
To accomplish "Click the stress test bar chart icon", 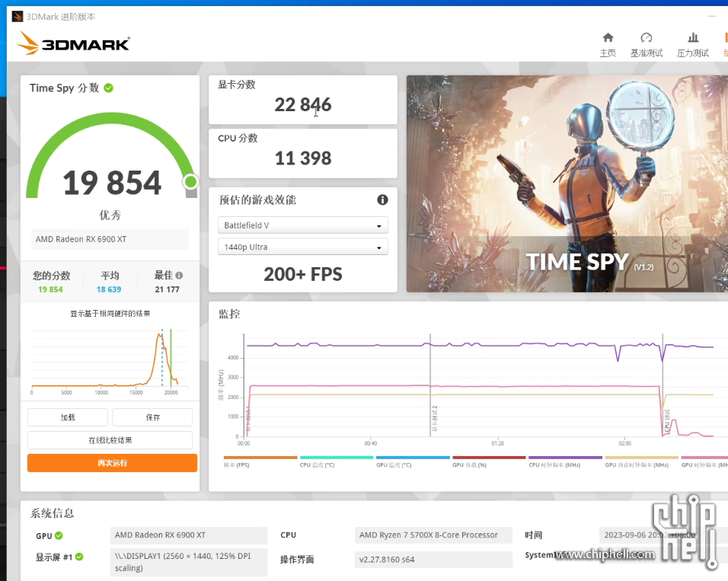I will click(693, 37).
